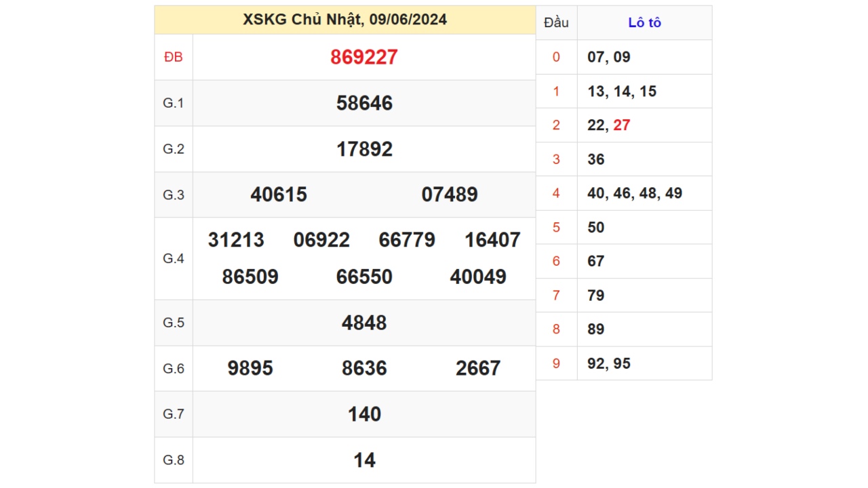Click the G.4 row label

point(174,258)
